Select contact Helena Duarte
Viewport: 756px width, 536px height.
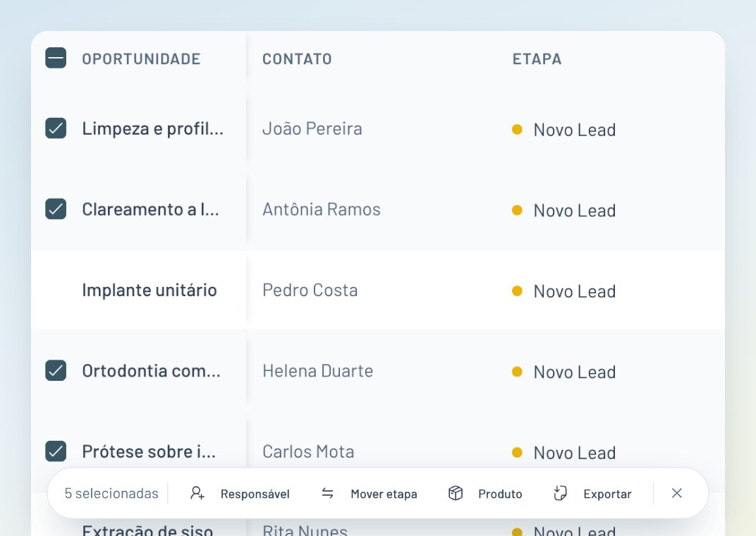coord(318,371)
